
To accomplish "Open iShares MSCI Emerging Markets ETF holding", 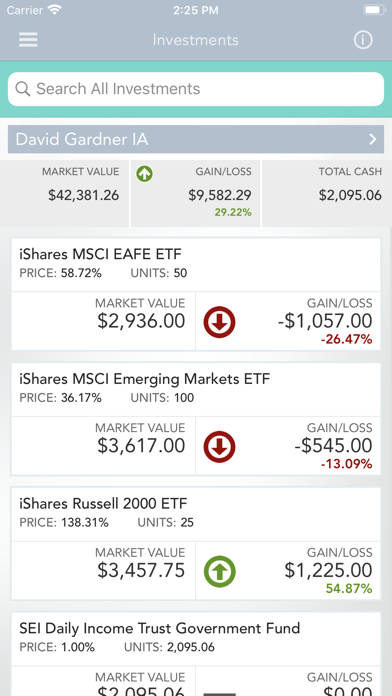I will coord(196,419).
